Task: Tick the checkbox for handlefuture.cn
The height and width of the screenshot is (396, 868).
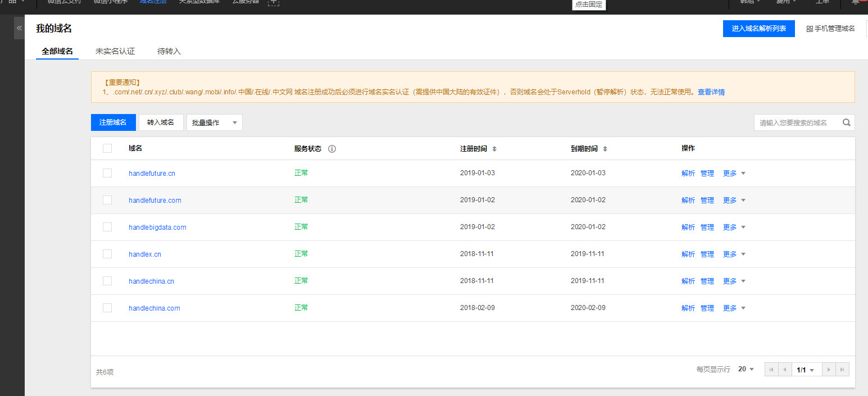Action: (107, 173)
